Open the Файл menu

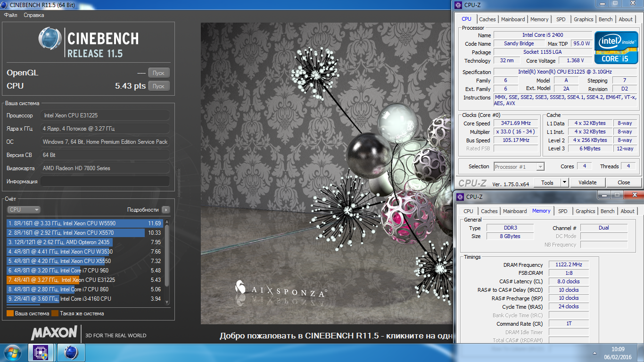(10, 15)
